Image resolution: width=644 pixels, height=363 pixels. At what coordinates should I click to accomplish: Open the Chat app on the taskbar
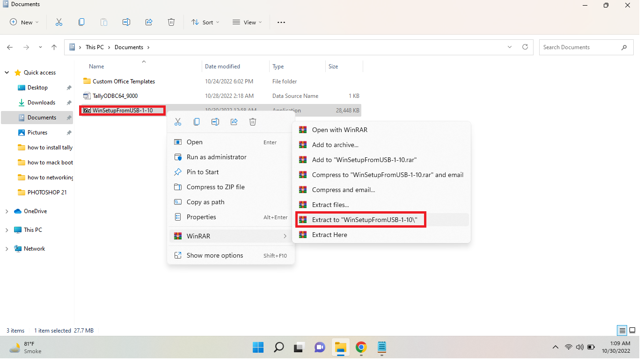pos(320,348)
